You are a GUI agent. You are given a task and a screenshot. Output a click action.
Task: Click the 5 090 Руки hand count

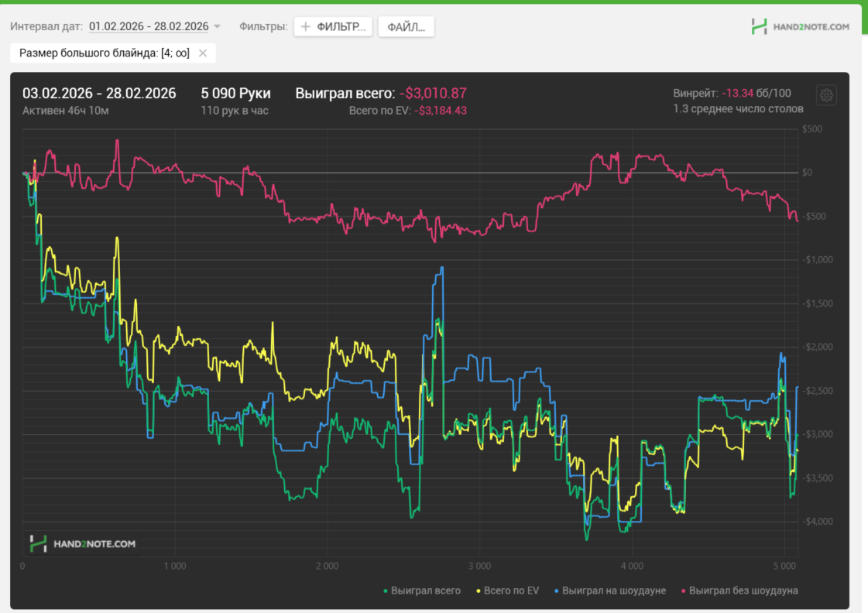pyautogui.click(x=236, y=93)
